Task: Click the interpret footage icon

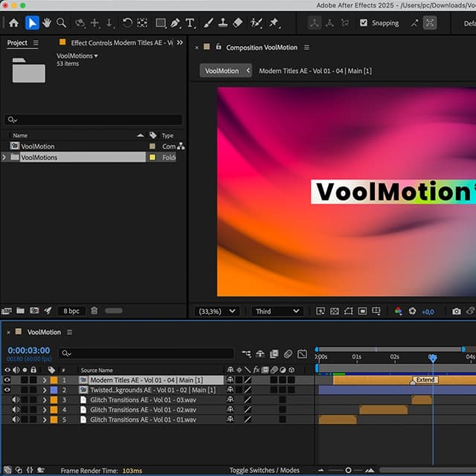Action: point(7,311)
